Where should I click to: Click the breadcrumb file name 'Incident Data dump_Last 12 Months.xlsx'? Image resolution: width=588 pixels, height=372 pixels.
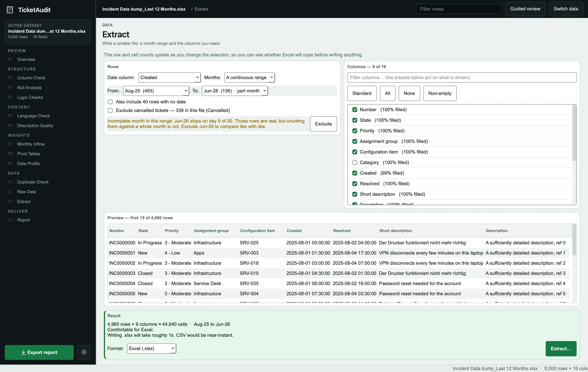pyautogui.click(x=144, y=9)
